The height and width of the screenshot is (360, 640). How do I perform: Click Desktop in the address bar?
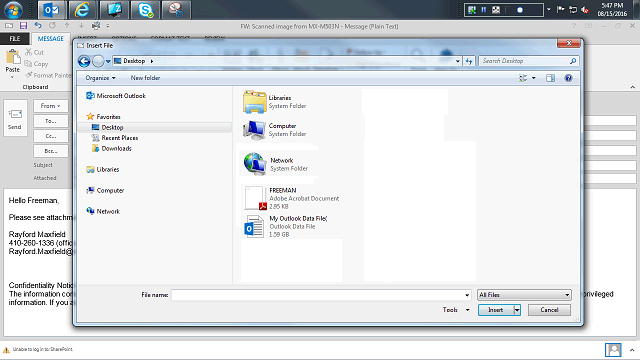(x=134, y=61)
